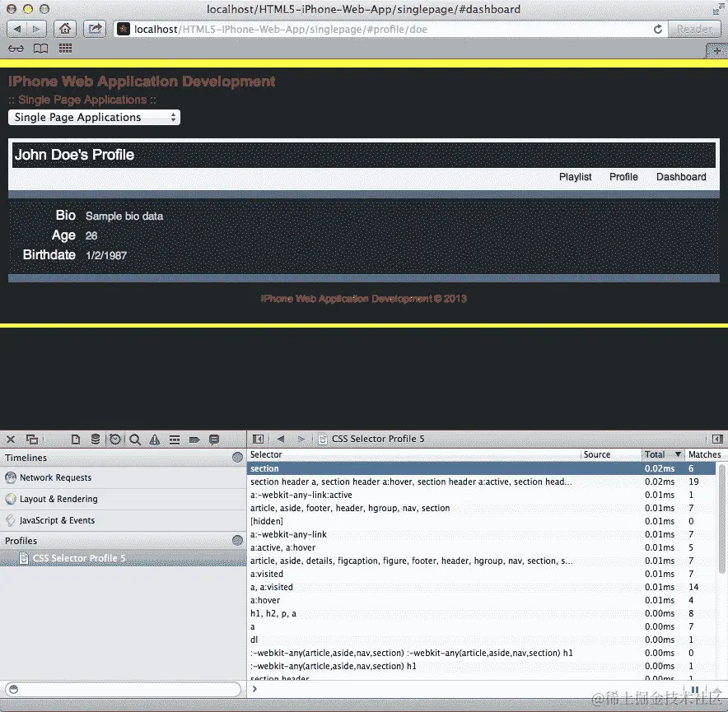Select the a:active, a:hover selector row
Screen dimensions: 728x712
(482, 547)
